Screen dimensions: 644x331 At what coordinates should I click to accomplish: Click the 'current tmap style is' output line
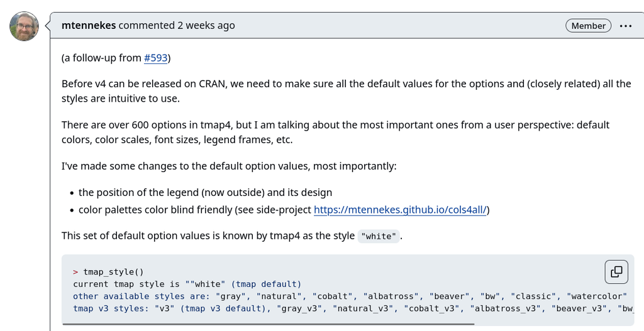(x=187, y=284)
